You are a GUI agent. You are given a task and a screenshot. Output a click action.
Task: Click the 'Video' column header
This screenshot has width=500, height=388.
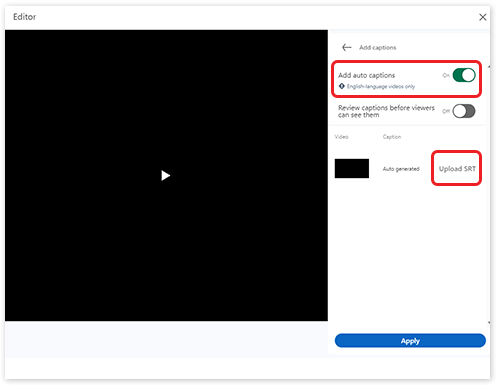click(x=341, y=137)
